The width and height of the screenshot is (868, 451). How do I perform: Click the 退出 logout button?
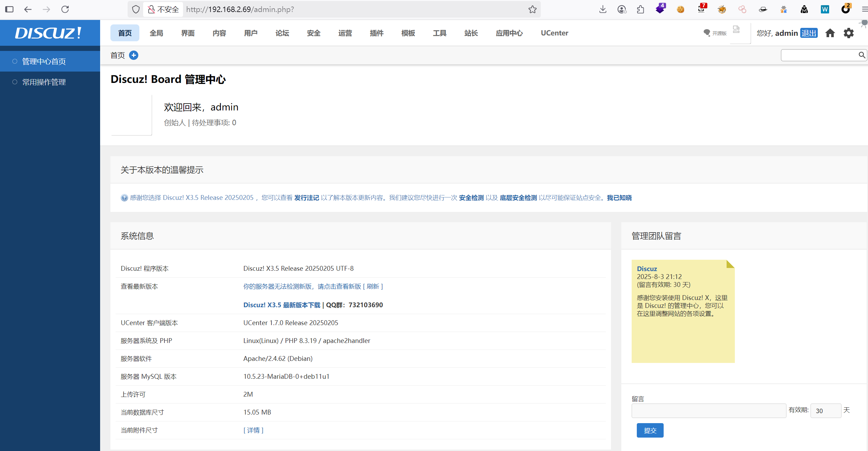coord(808,33)
